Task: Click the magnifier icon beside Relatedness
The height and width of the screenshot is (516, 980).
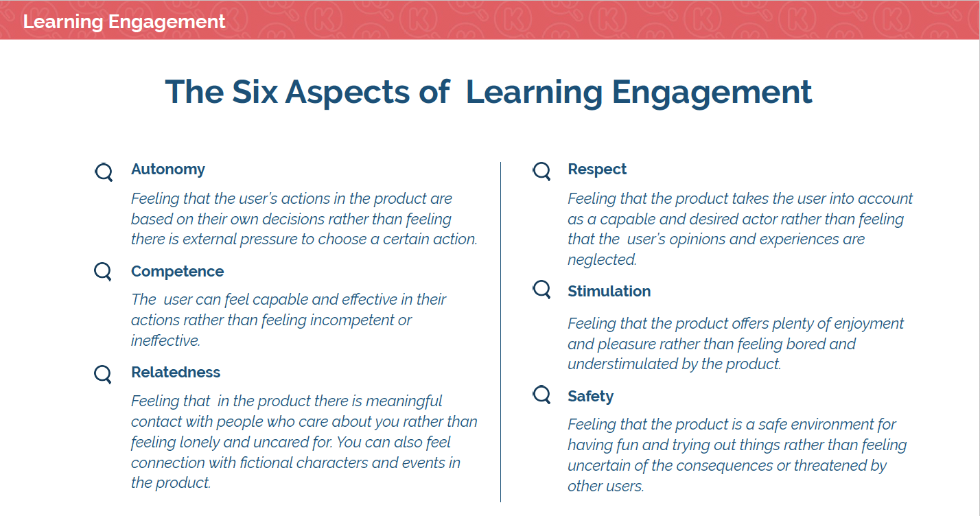Action: 103,374
